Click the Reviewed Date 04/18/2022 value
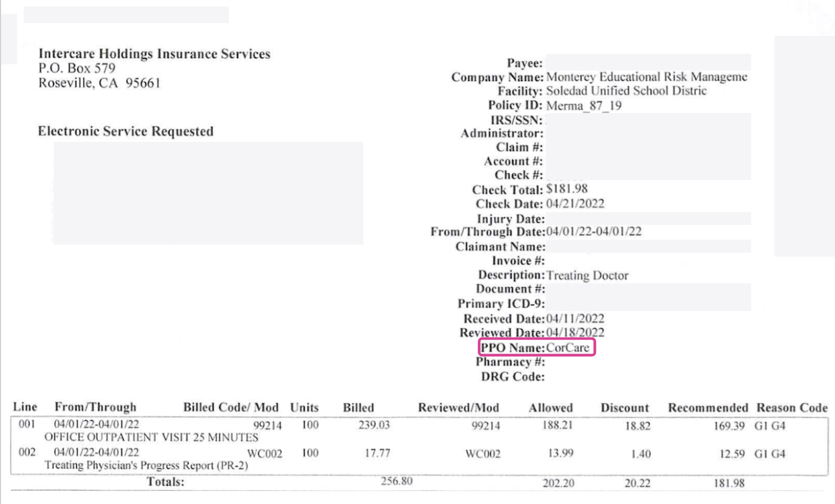 tap(575, 332)
